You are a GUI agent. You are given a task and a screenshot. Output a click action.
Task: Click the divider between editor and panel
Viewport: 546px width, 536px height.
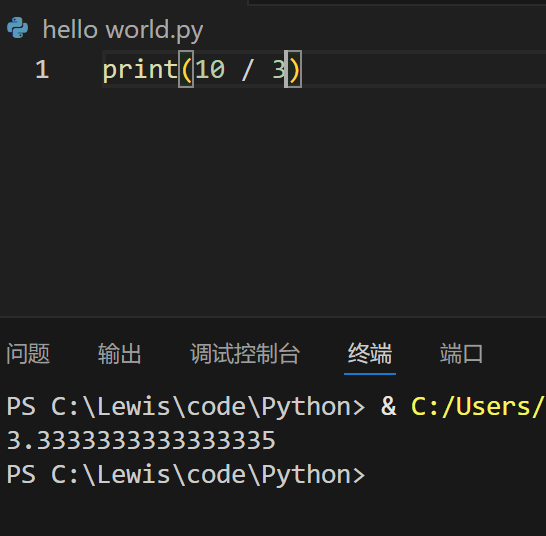pos(273,317)
